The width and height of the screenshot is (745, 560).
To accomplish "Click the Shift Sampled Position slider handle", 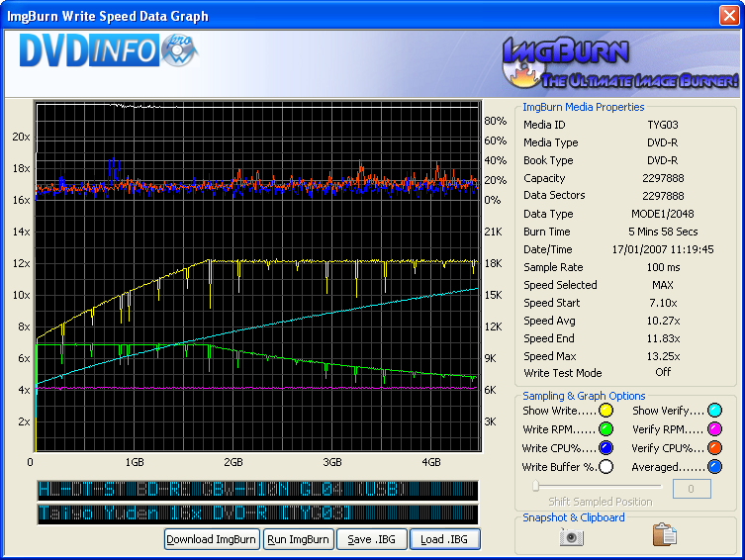I will (536, 486).
